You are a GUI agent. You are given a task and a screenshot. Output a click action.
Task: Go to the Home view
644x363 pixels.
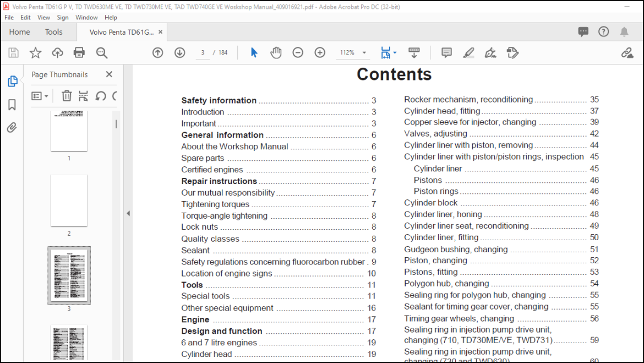pos(20,32)
